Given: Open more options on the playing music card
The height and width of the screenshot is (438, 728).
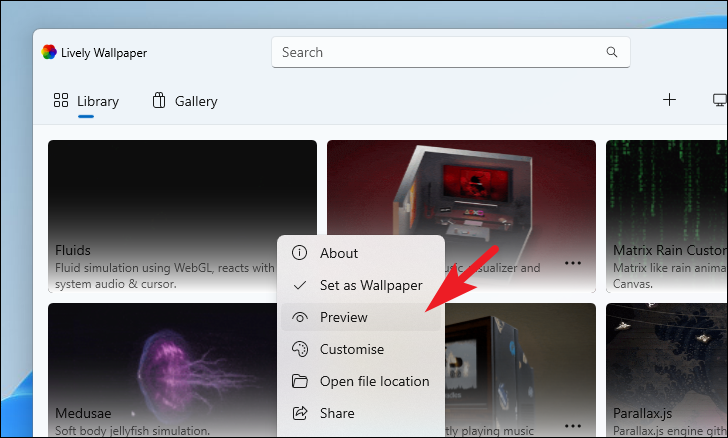Looking at the screenshot, I should tap(572, 425).
